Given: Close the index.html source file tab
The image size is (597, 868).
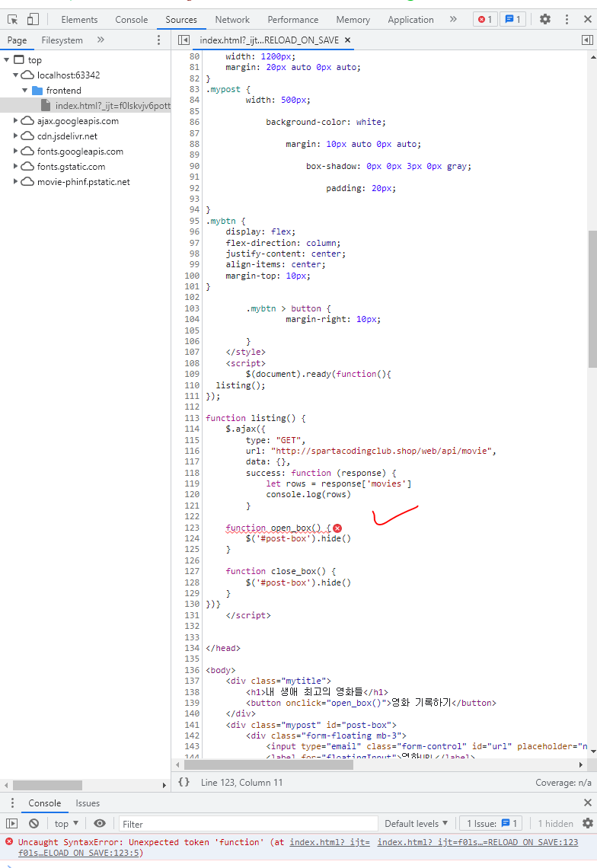Looking at the screenshot, I should (348, 40).
